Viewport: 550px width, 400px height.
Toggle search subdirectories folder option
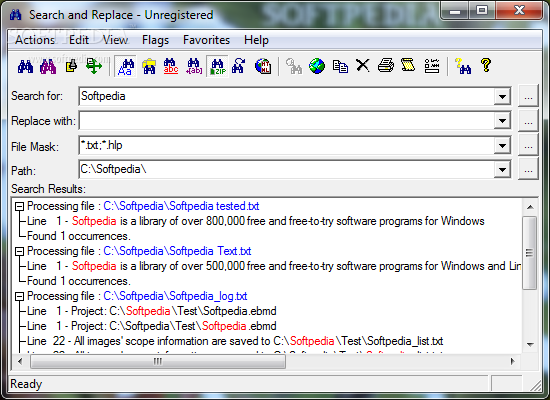point(149,66)
